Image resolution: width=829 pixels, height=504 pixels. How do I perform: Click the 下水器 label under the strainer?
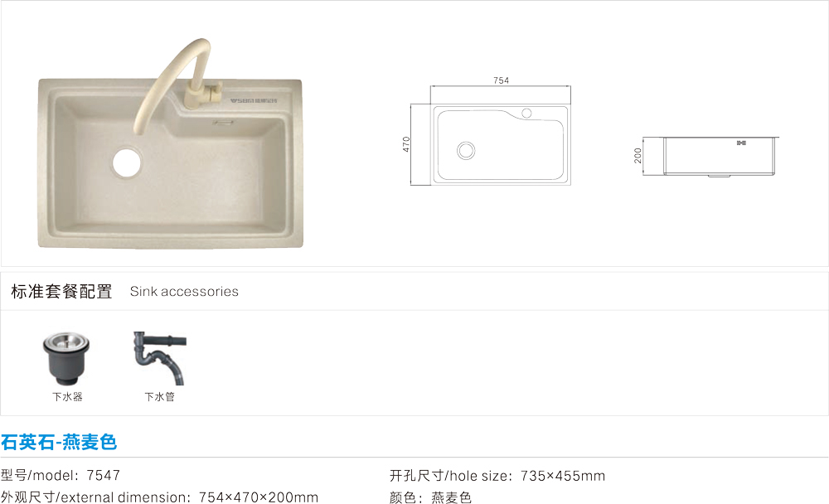point(67,396)
